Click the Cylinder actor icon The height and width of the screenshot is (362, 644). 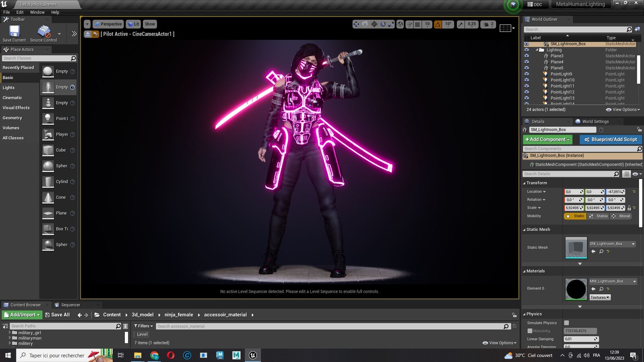48,182
